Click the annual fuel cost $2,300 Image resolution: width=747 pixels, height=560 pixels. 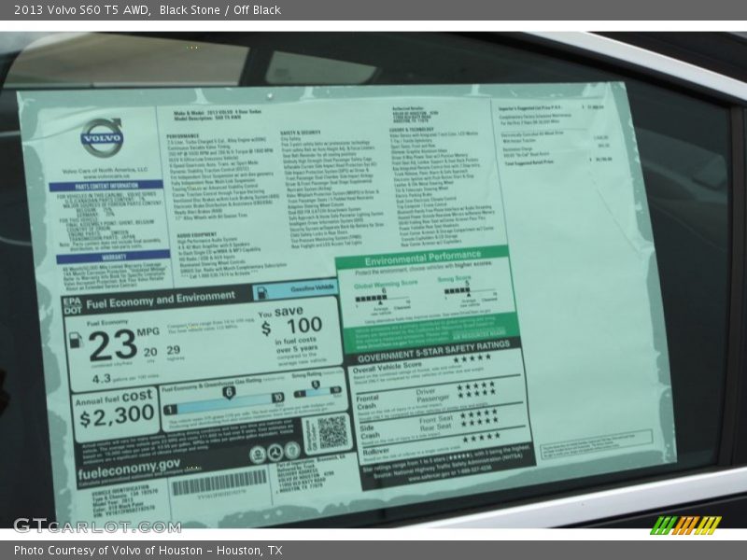(x=117, y=417)
